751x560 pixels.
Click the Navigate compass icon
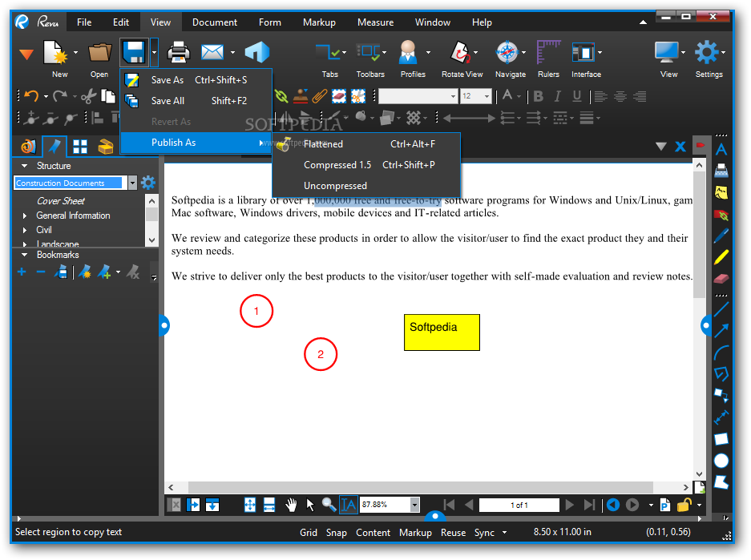(x=507, y=52)
